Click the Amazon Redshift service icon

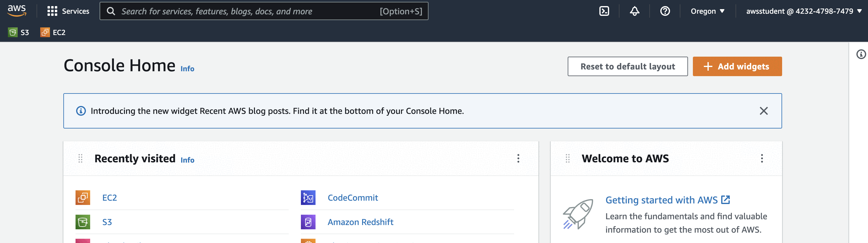[308, 222]
